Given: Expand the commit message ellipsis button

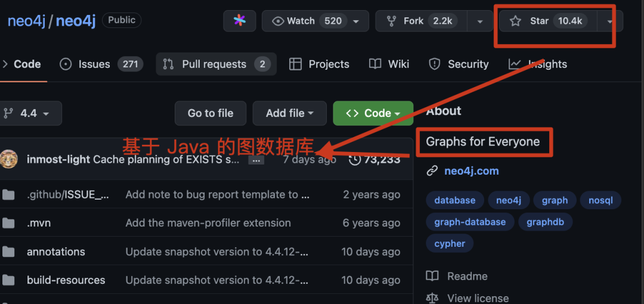Looking at the screenshot, I should [x=256, y=160].
